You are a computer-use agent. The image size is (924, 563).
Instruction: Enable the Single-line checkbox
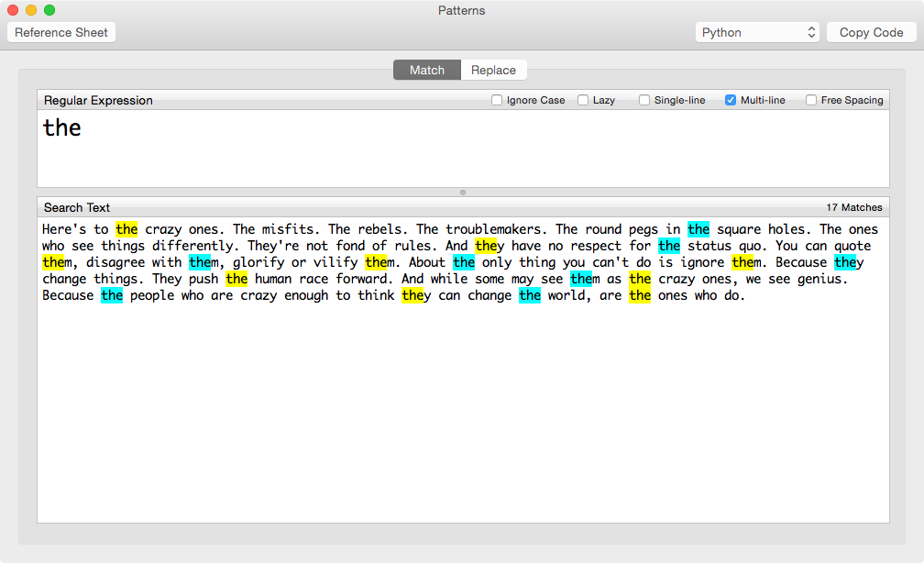coord(644,100)
